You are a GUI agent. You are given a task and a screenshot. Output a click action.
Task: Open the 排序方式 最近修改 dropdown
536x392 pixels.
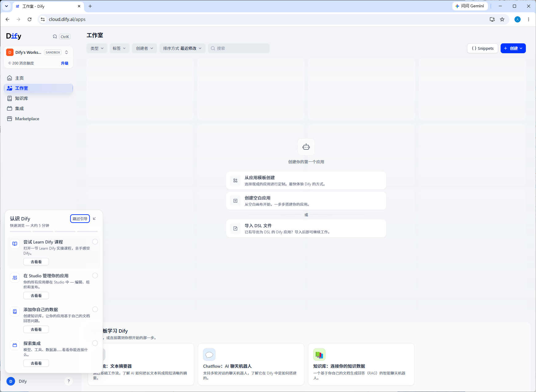click(x=182, y=48)
